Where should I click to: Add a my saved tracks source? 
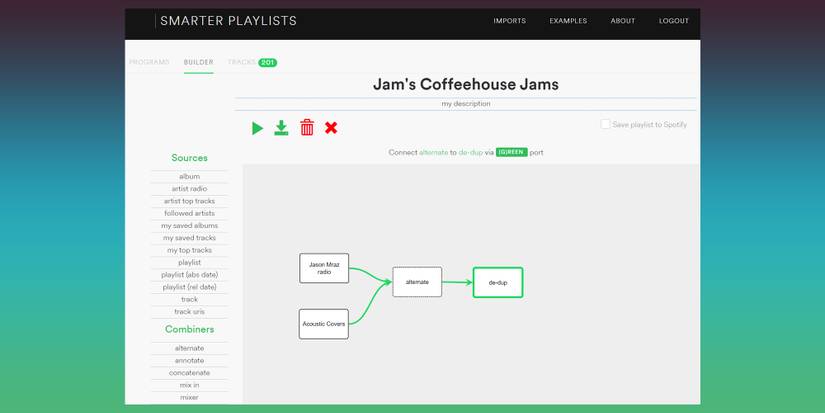click(189, 238)
